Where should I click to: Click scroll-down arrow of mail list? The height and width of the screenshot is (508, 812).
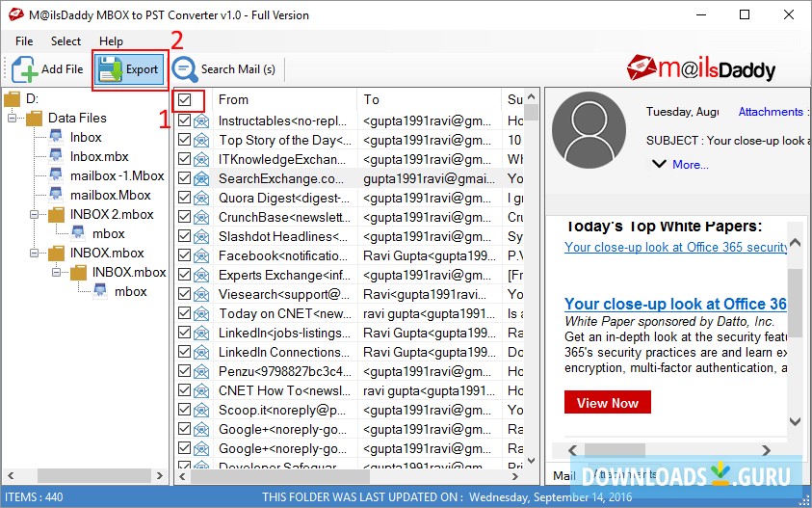[531, 461]
